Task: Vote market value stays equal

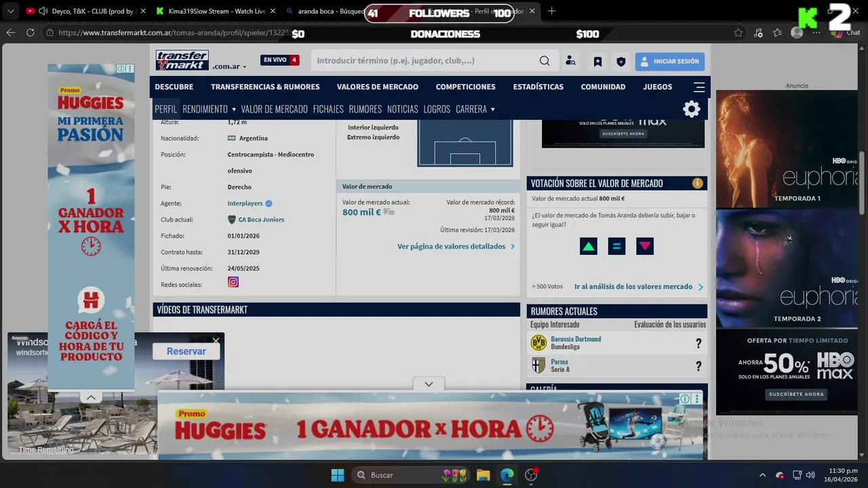Action: [616, 247]
